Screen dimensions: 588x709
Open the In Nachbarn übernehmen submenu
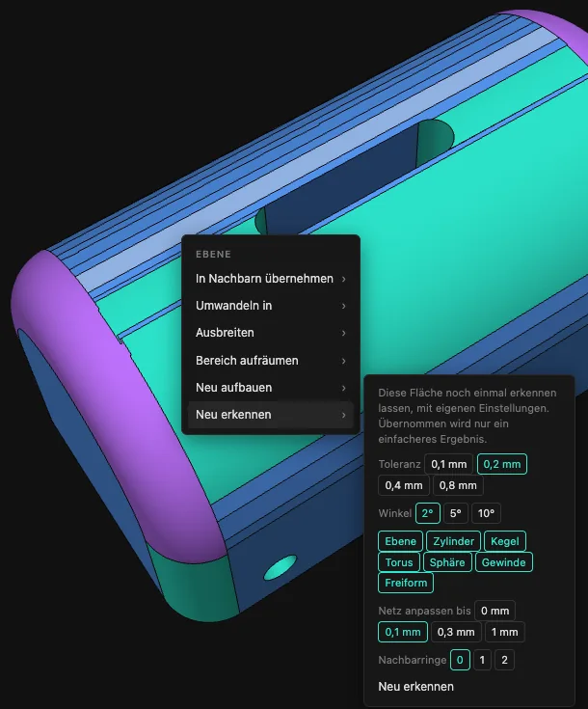270,279
